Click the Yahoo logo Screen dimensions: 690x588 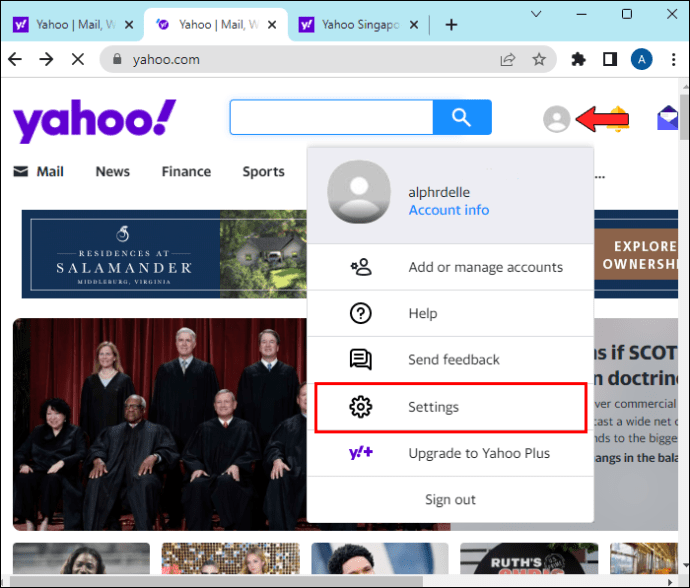(x=94, y=121)
